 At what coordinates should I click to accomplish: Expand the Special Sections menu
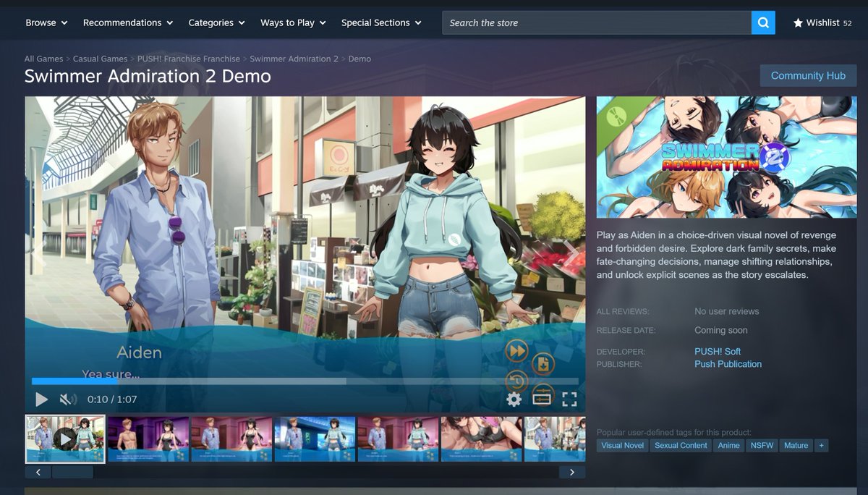(x=381, y=22)
